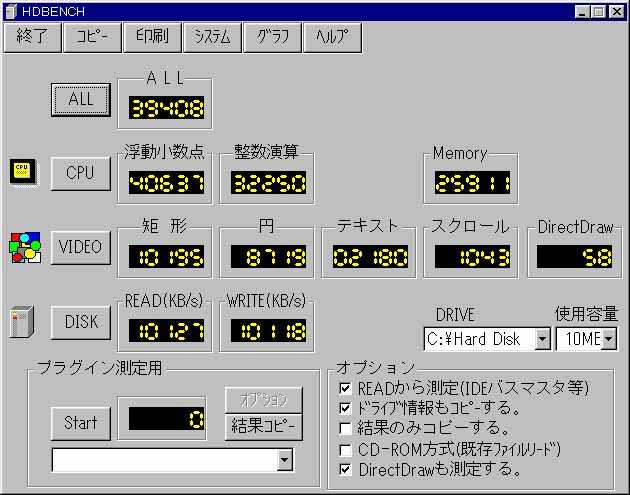
Task: Click the plugin result 0 display
Action: (166, 419)
